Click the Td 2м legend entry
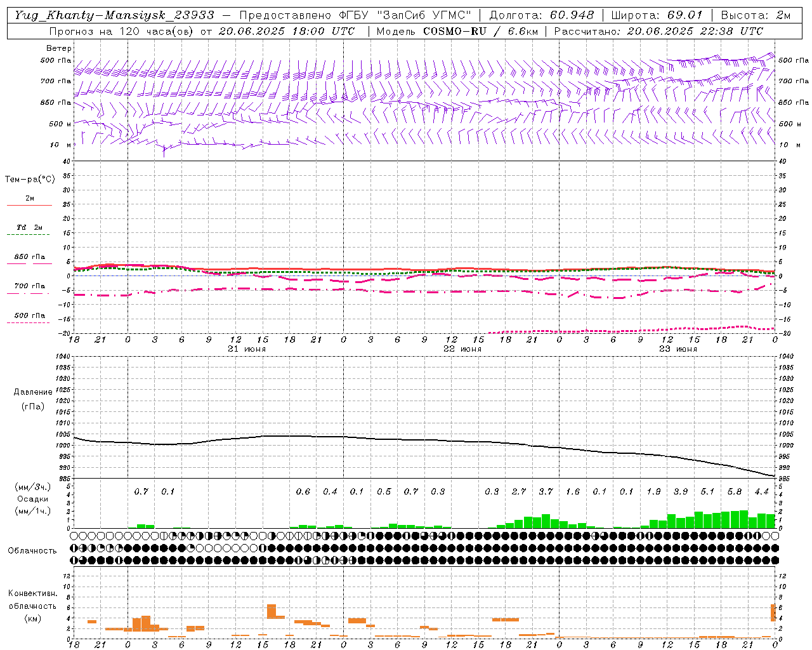The width and height of the screenshot is (812, 650). [30, 227]
